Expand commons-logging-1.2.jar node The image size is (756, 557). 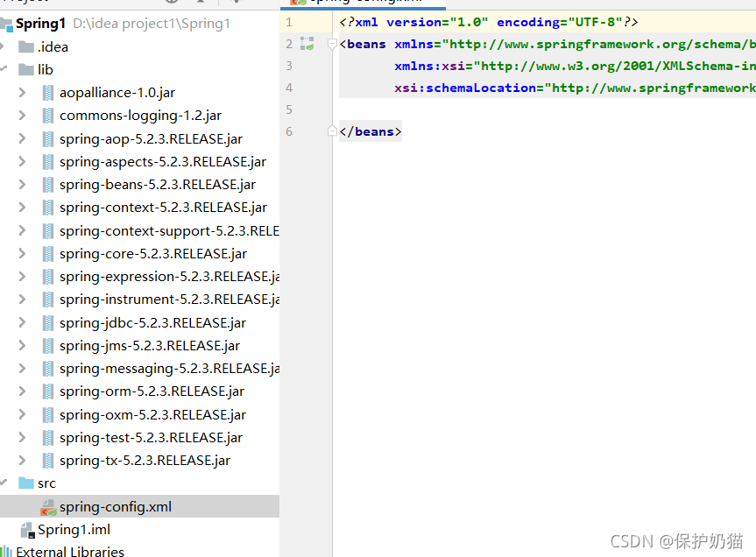pyautogui.click(x=22, y=115)
